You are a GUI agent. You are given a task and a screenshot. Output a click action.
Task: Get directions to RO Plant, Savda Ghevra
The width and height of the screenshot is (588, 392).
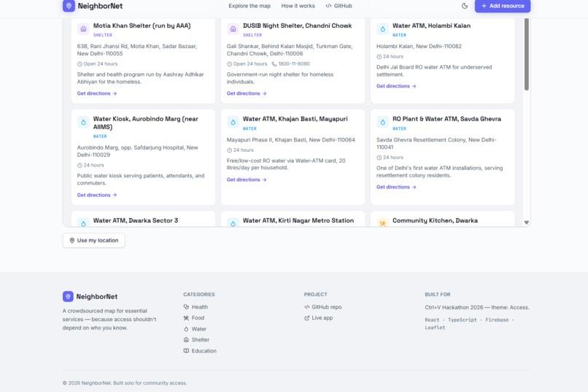(x=396, y=187)
